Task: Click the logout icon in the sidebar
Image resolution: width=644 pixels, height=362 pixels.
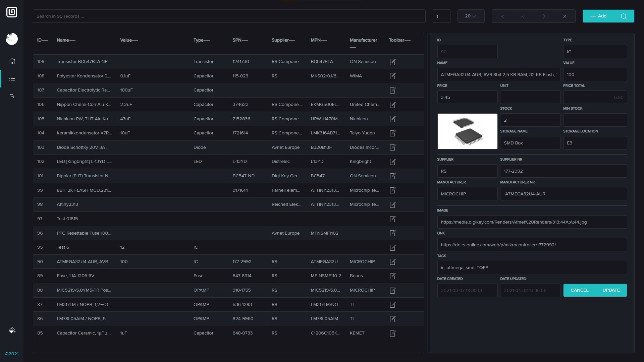Action: click(12, 97)
